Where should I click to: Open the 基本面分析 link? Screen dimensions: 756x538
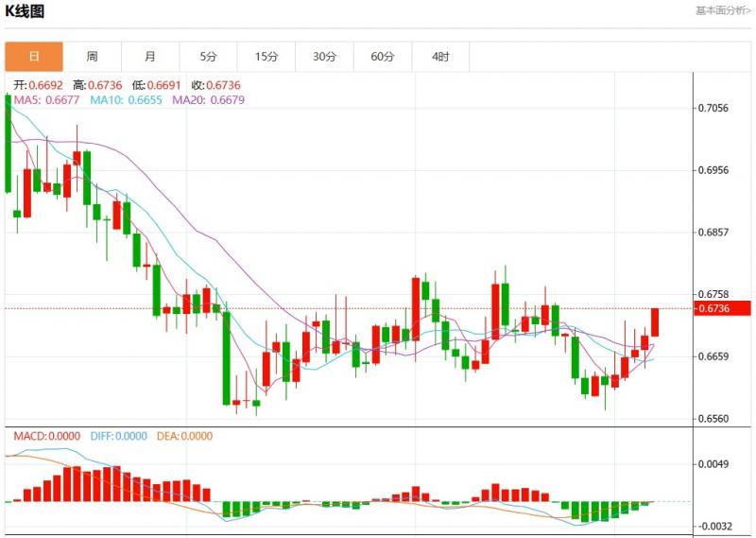coord(723,11)
